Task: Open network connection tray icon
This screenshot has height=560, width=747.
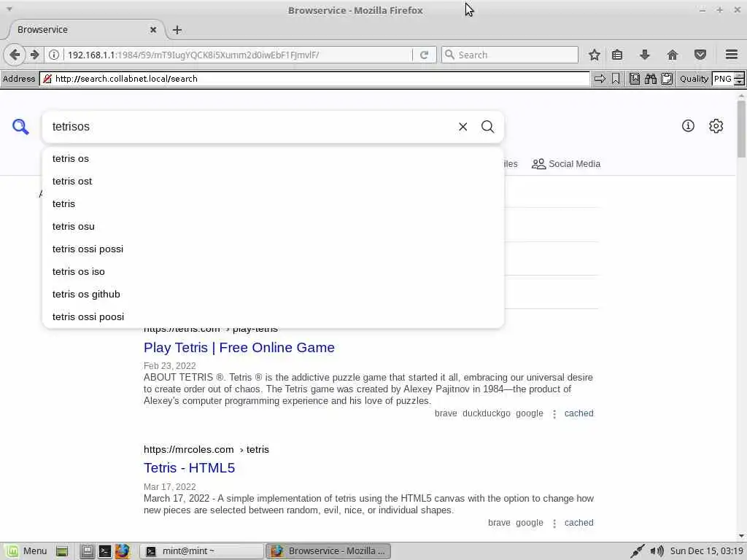Action: (638, 551)
